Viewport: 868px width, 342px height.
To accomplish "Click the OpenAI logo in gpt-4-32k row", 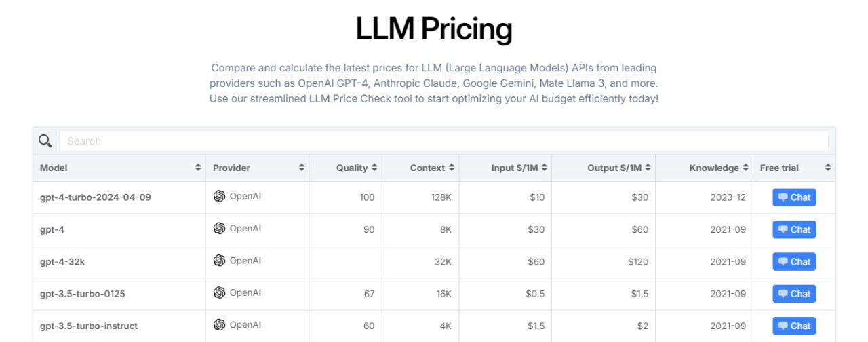I will click(219, 261).
